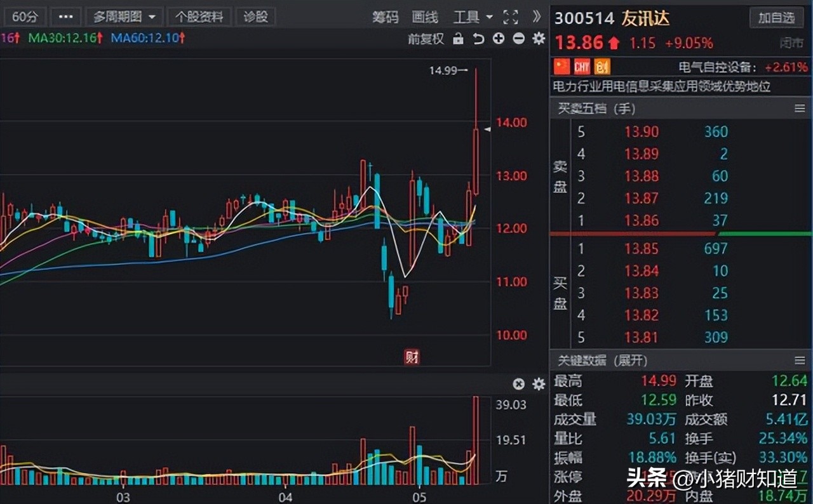
Task: Click the gear icon on the volume panel
Action: click(537, 384)
